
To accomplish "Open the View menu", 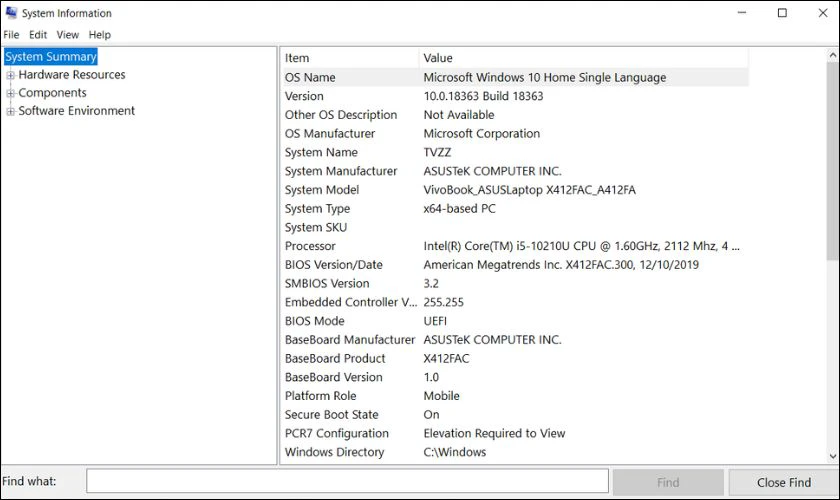I will coord(68,35).
